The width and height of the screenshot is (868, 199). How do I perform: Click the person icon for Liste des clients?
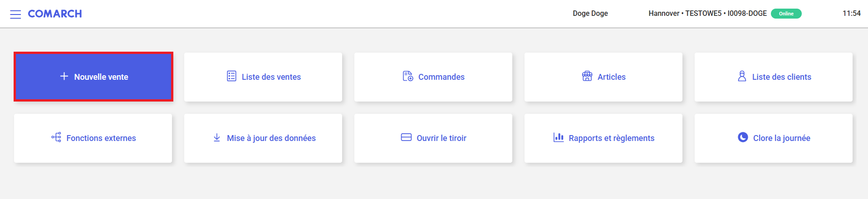[742, 76]
